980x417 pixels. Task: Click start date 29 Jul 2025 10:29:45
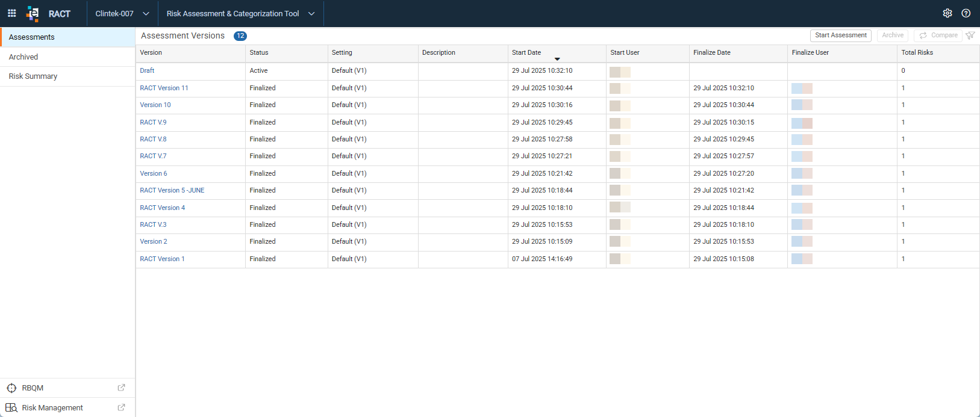[x=542, y=123]
